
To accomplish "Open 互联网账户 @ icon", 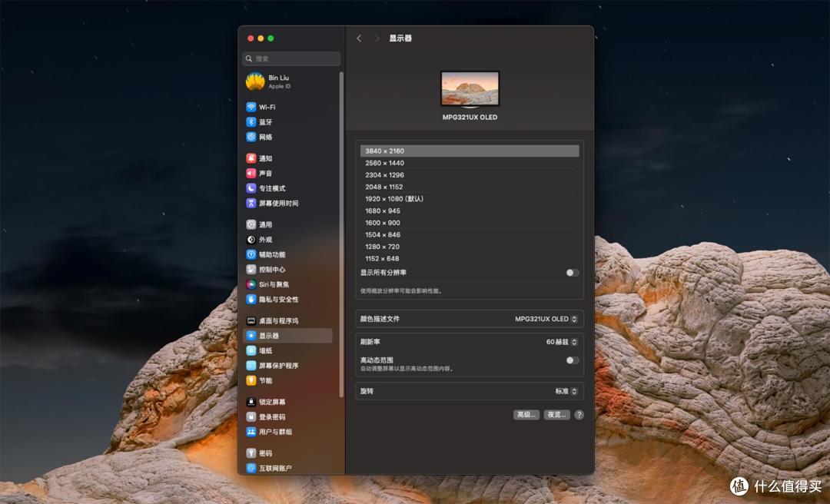I will pyautogui.click(x=251, y=468).
